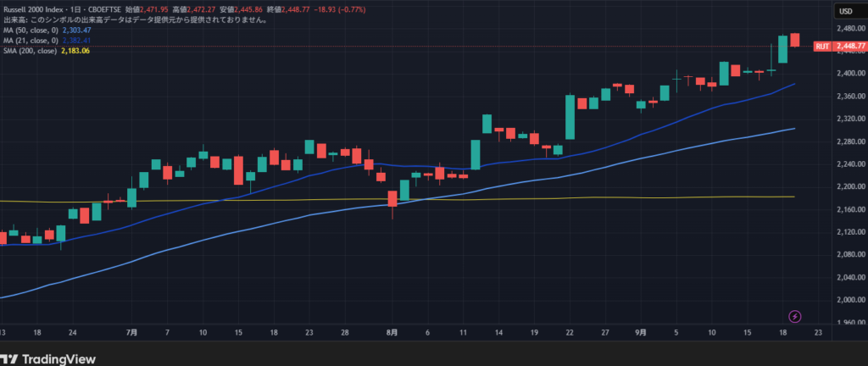Click the 出来高 volume data notice line
The image size is (868, 366).
point(136,19)
